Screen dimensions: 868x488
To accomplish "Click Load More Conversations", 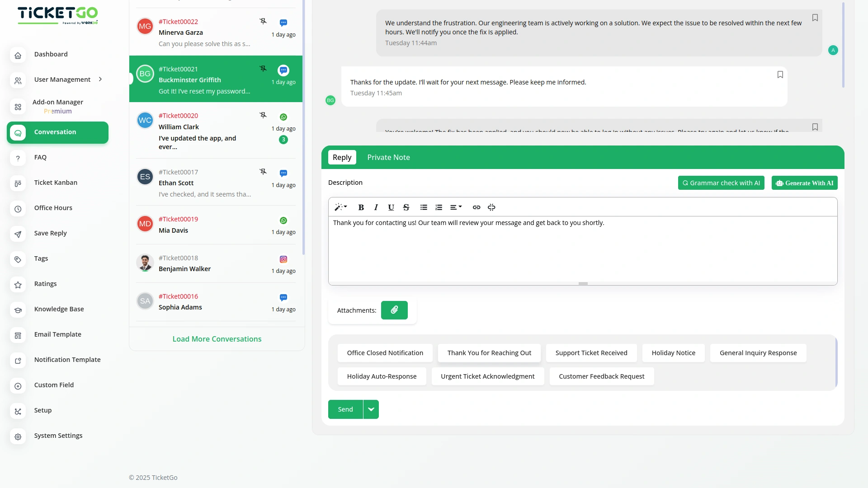I will [x=217, y=338].
